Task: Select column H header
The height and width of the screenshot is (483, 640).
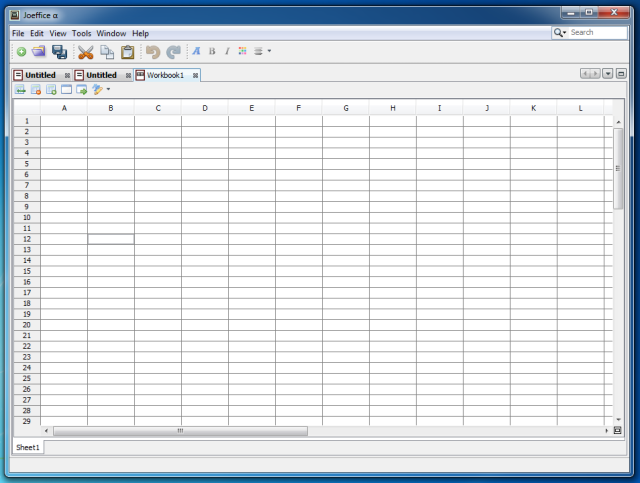Action: point(393,108)
